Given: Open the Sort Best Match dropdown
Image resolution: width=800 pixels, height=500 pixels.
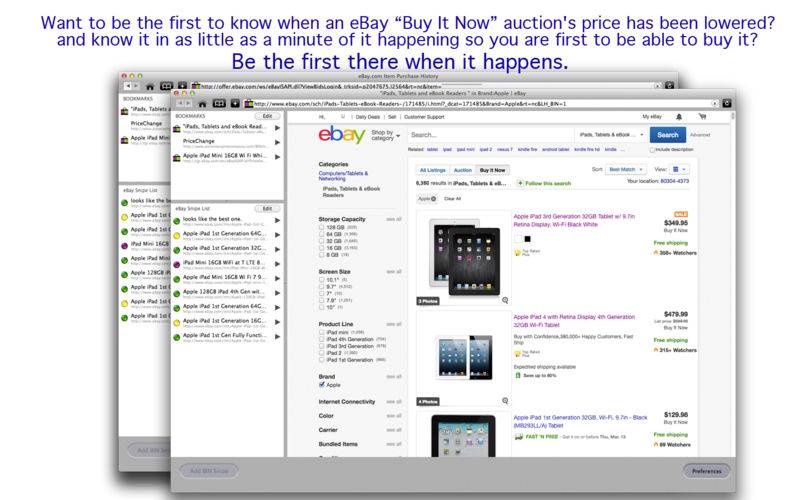Looking at the screenshot, I should (626, 169).
